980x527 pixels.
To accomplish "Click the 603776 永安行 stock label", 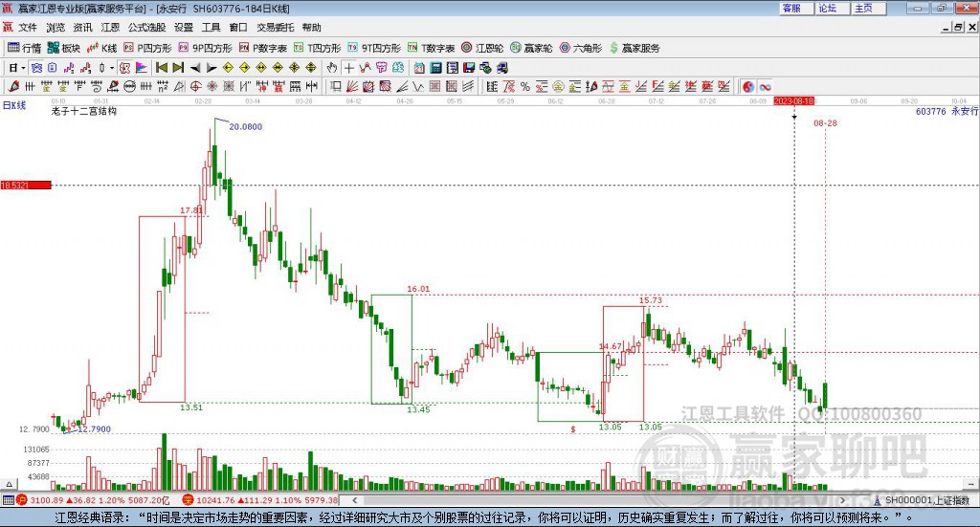I will [947, 111].
